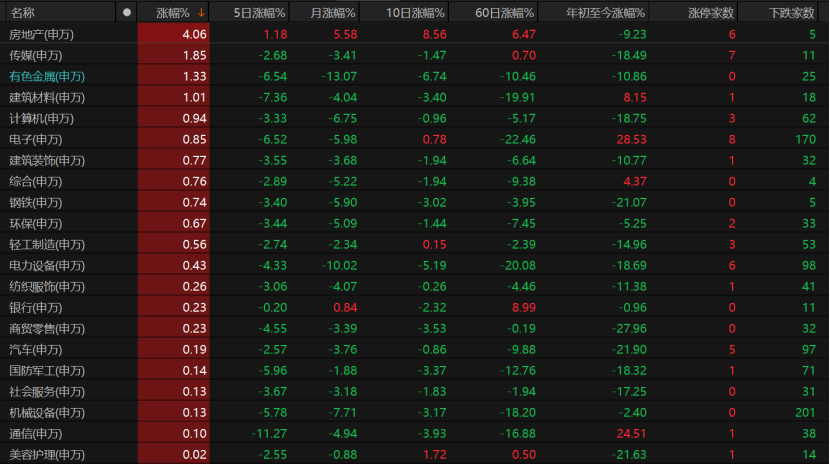Screen dimensions: 830x465
Task: Select the 传媒(申万) row
Action: tap(414, 56)
